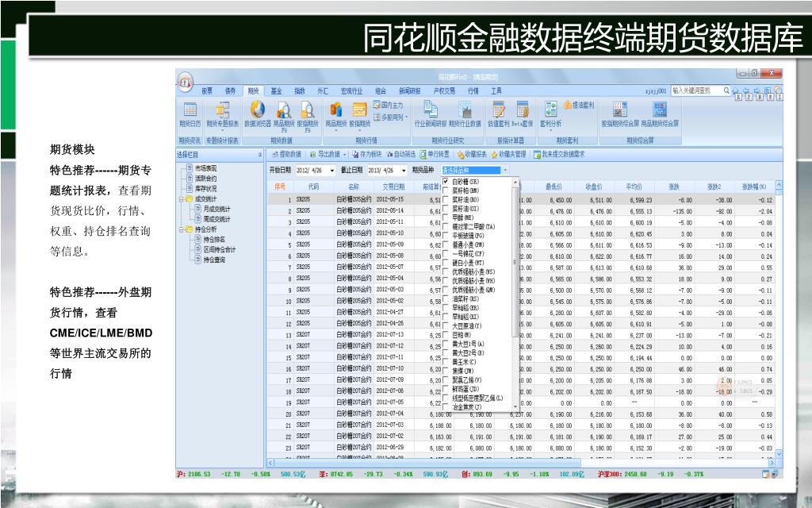
Task: Click 我来提交数据需求 button
Action: 559,155
